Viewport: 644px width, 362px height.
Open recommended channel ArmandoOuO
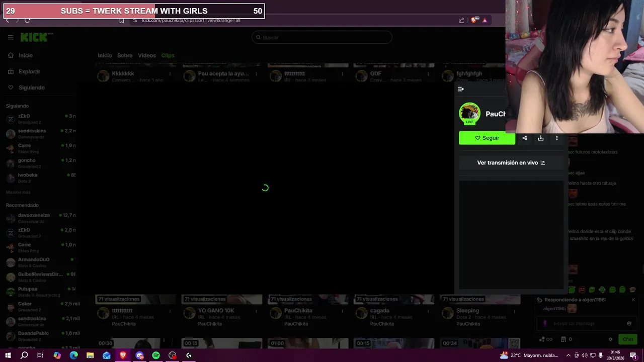(x=40, y=262)
